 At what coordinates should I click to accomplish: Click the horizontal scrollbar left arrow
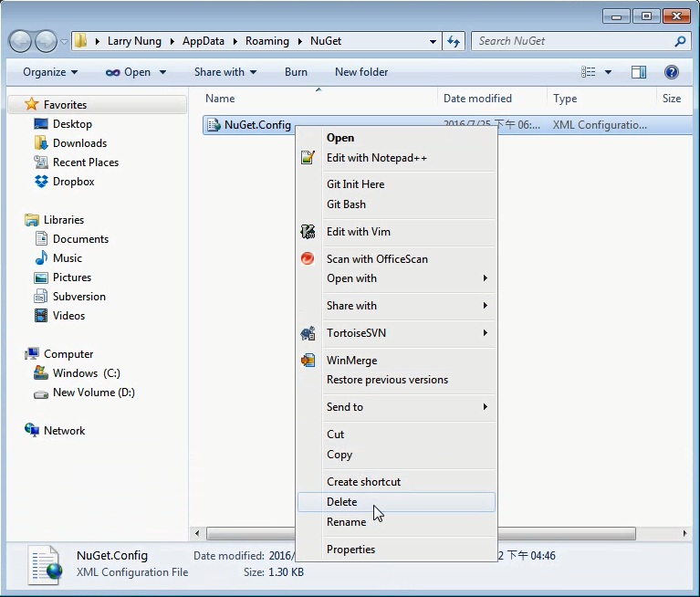pyautogui.click(x=197, y=533)
